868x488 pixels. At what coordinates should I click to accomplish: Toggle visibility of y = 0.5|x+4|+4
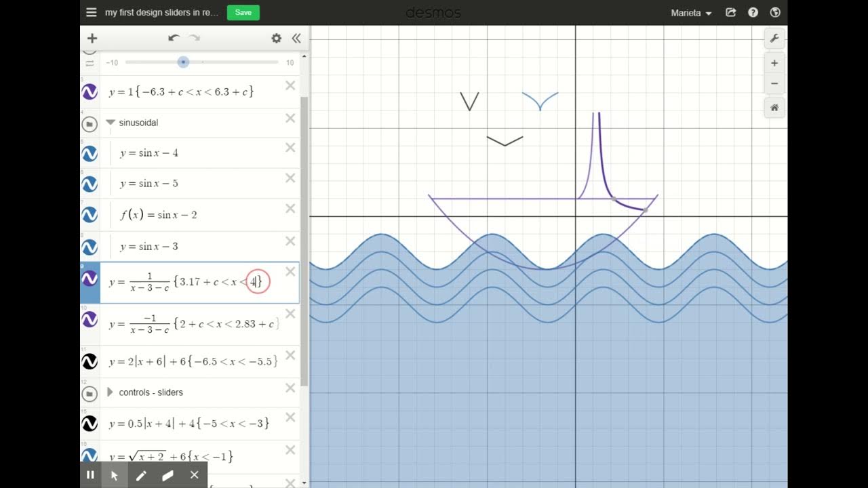[x=90, y=424]
